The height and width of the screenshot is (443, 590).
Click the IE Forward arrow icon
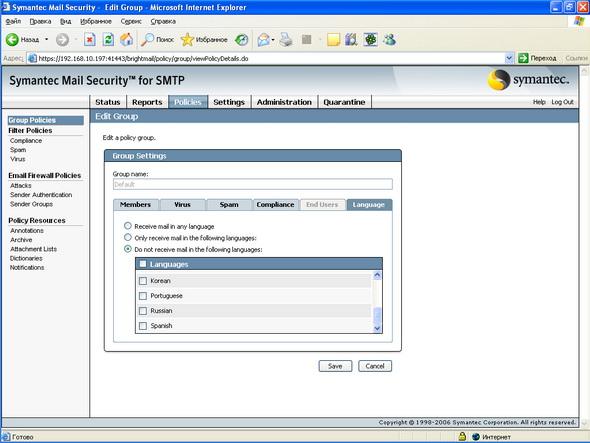(x=62, y=40)
